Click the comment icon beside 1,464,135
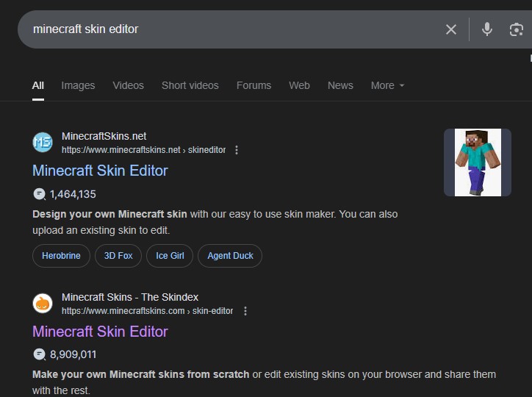Screen dimensions: 532x397 [x=40, y=194]
